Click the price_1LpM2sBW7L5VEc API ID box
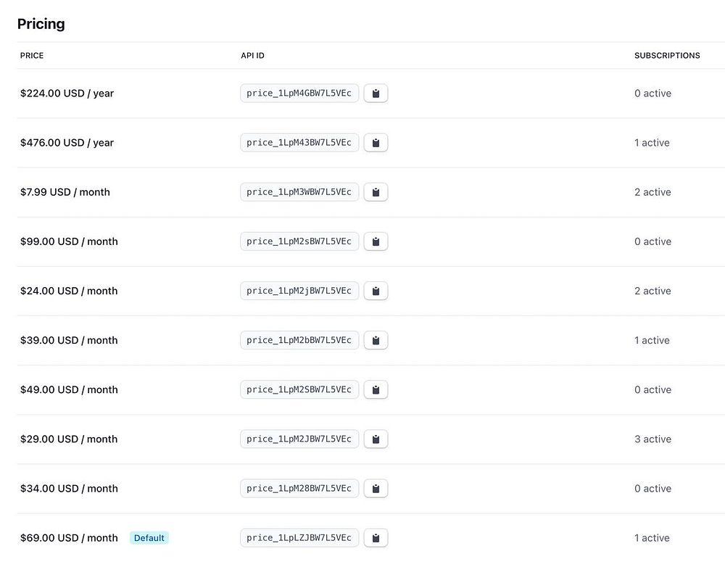 (x=299, y=241)
